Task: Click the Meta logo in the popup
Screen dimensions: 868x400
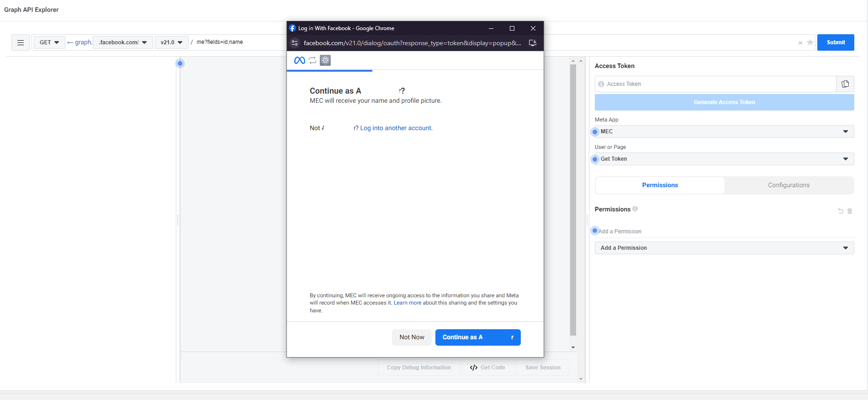Action: pos(300,60)
